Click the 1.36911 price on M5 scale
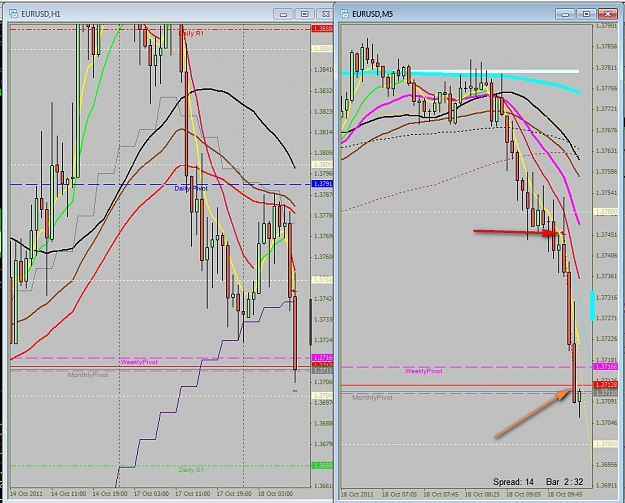The image size is (625, 503). [x=606, y=486]
